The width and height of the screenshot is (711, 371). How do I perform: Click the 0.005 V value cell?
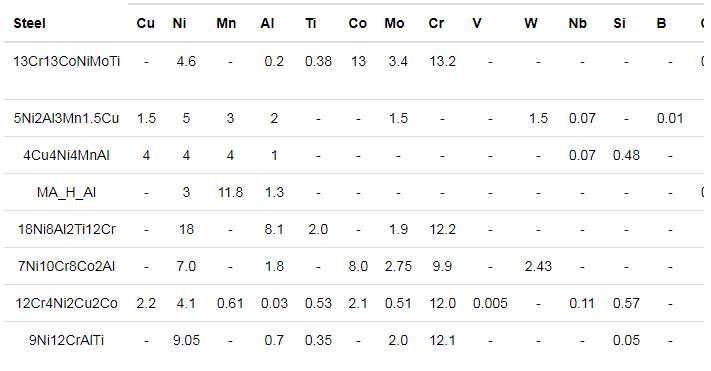coord(490,303)
